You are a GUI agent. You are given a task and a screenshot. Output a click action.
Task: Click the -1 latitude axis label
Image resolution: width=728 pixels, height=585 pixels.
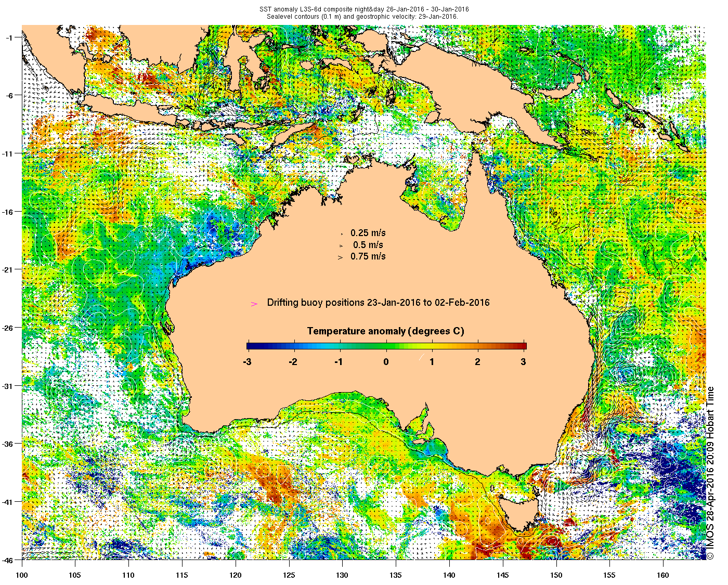click(10, 37)
